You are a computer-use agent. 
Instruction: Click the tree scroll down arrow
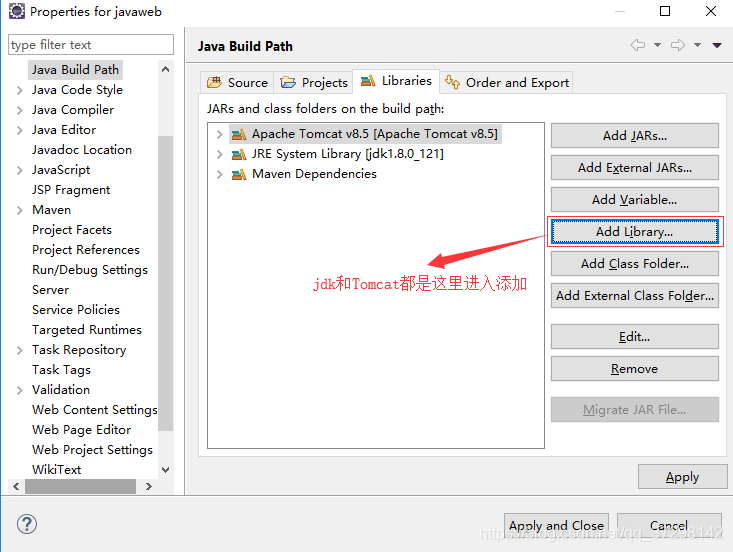(165, 470)
